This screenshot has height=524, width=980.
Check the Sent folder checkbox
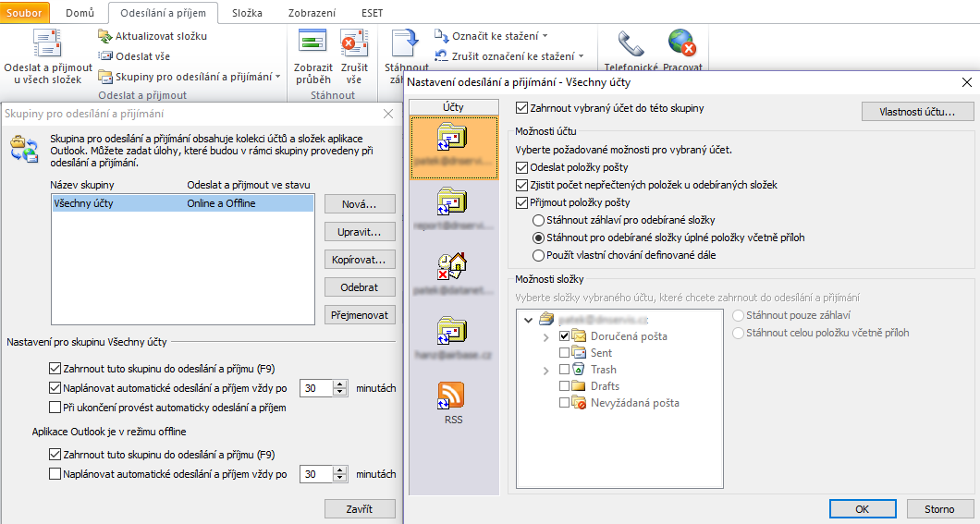[564, 353]
